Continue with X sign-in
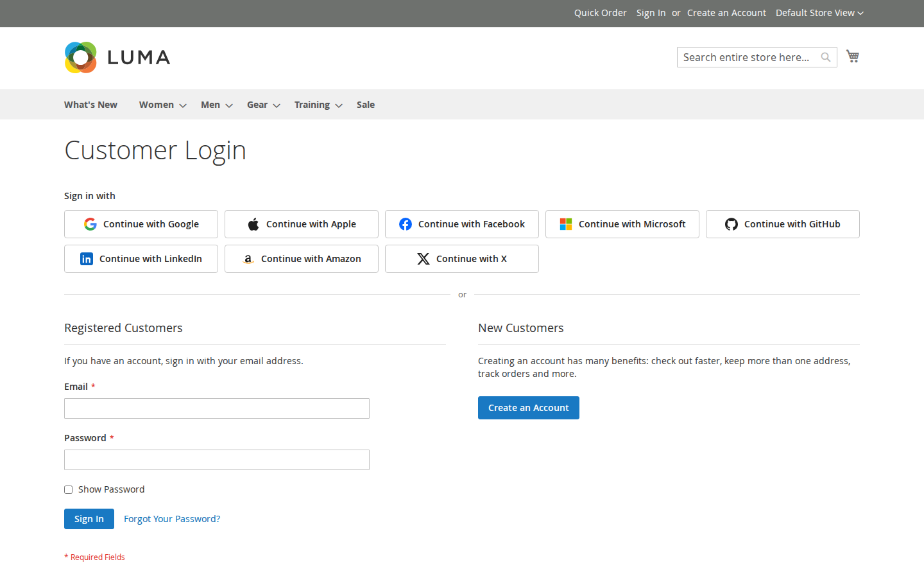The image size is (924, 578). point(462,259)
